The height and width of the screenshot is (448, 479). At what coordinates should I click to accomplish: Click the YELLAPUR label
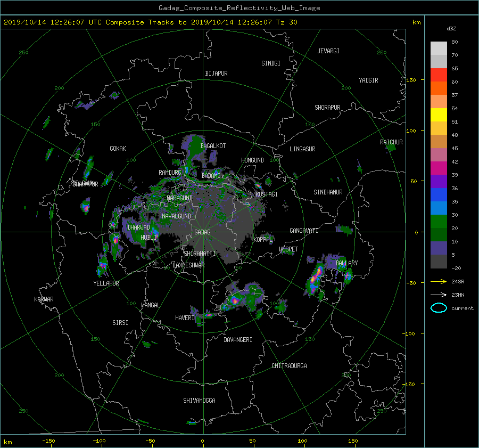[106, 283]
